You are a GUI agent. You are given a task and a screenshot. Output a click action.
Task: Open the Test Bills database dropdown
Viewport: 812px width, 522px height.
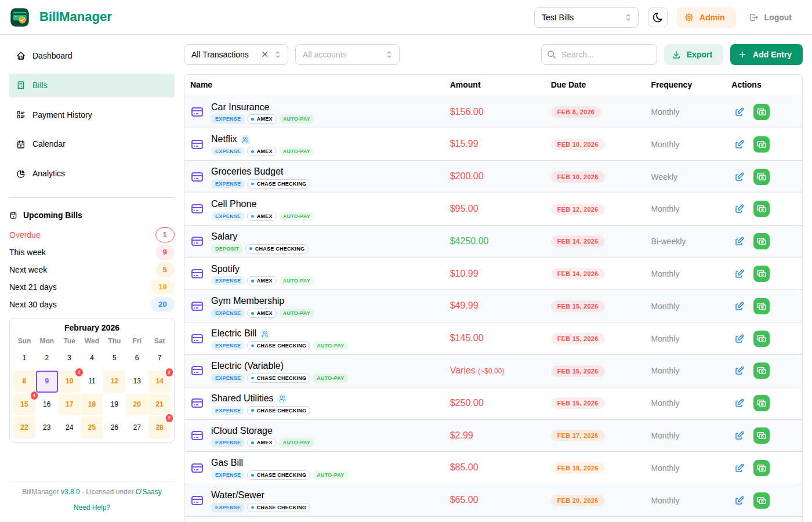(586, 17)
